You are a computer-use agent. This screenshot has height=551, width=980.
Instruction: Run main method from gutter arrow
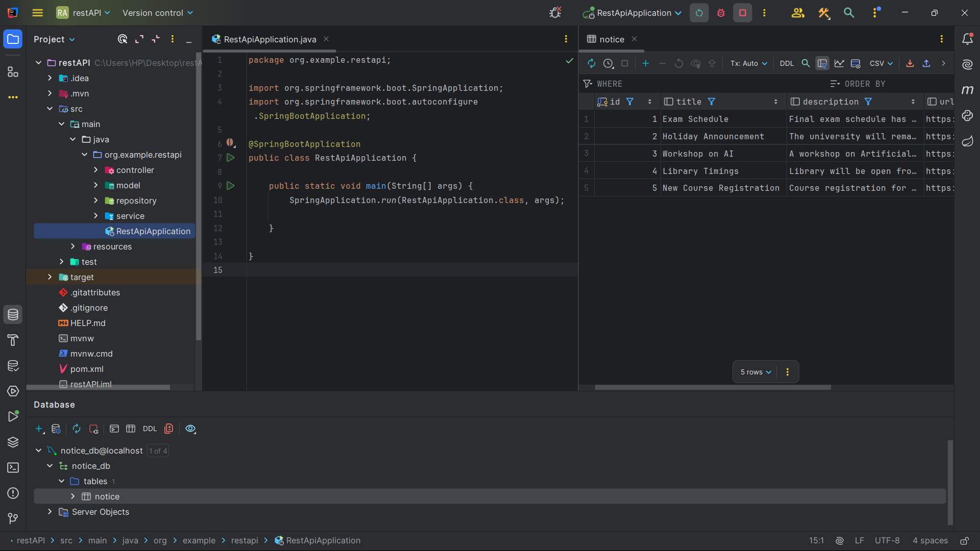231,186
